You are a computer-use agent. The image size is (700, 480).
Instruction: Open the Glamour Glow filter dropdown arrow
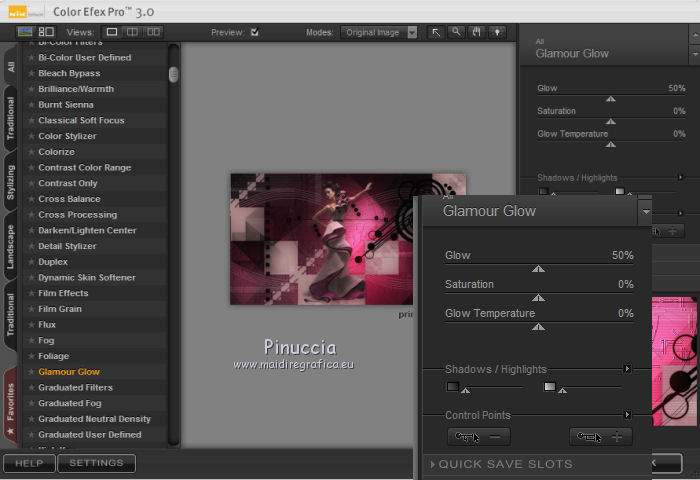pos(647,212)
